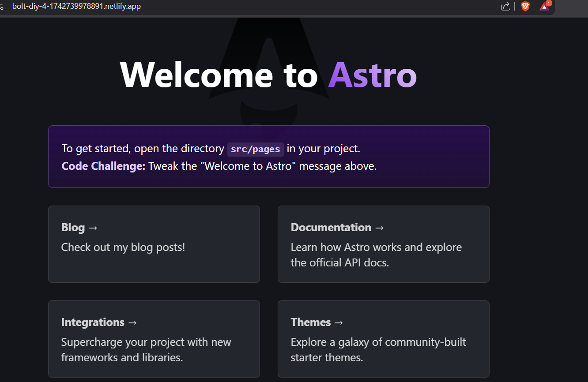The image size is (588, 382).
Task: Click the "Welcome to" heading text
Action: pyautogui.click(x=219, y=75)
